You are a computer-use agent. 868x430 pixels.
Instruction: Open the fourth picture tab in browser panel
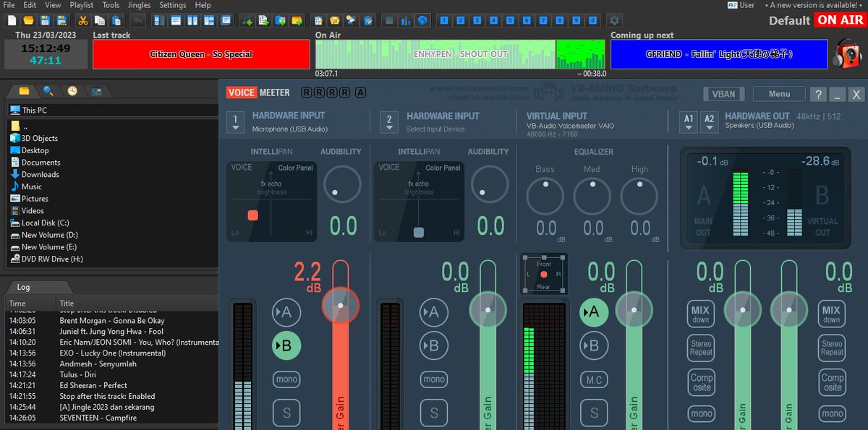[96, 91]
